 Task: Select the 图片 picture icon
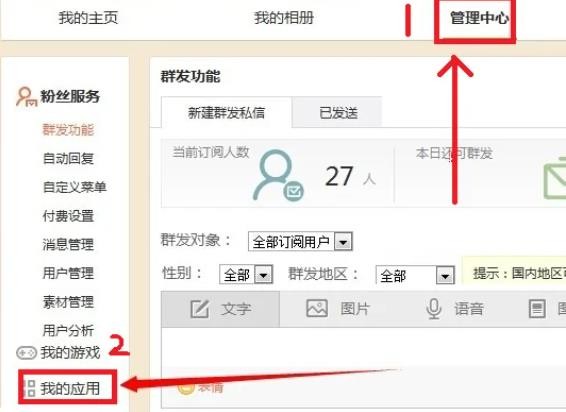coord(317,308)
